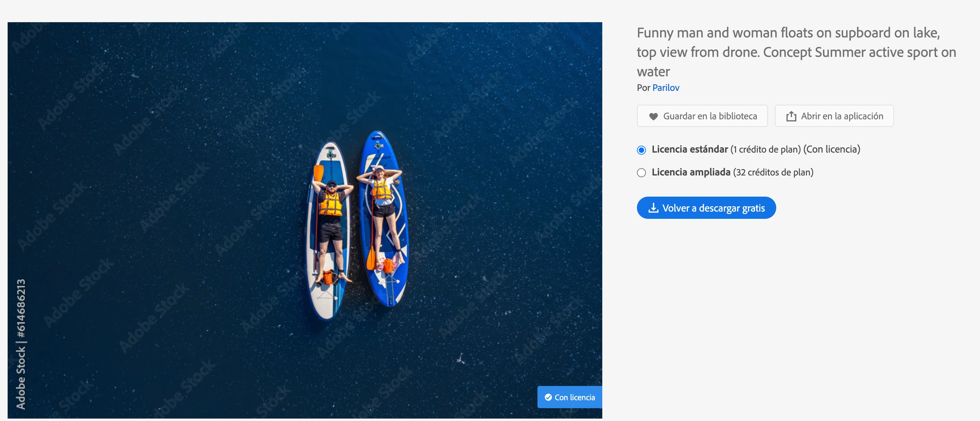
Task: Select the Licencia estándar radio button
Action: pos(641,150)
